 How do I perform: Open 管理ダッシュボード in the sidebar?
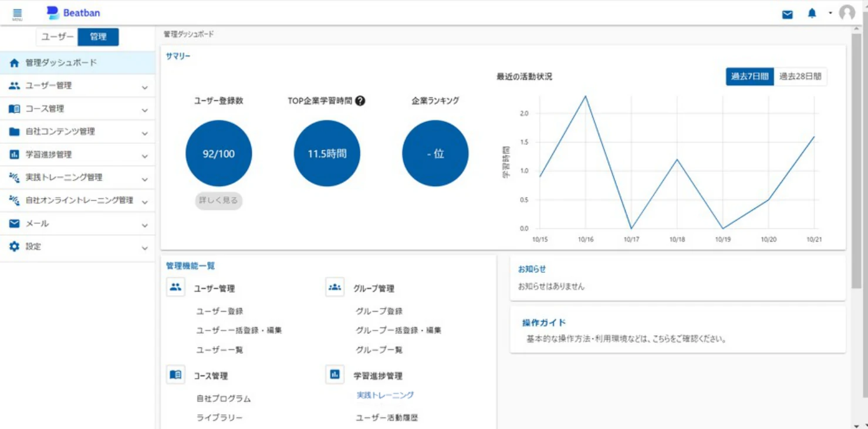[77, 63]
